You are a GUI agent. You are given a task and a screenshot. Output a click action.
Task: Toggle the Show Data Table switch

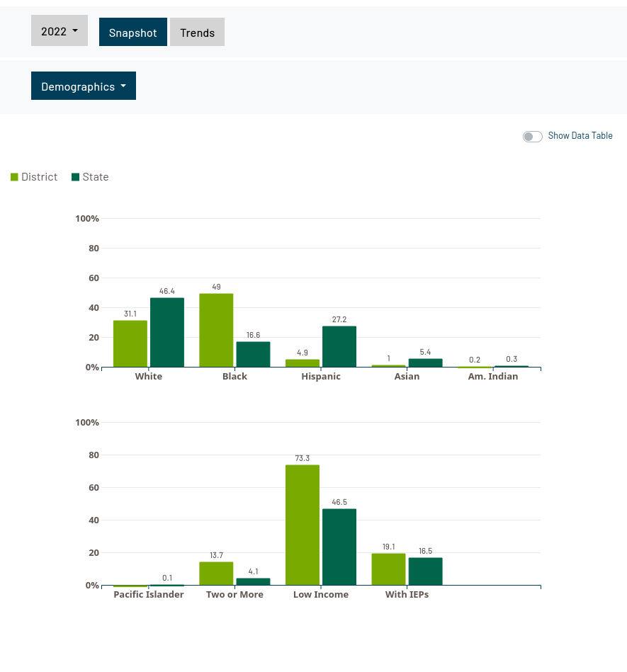pos(532,136)
